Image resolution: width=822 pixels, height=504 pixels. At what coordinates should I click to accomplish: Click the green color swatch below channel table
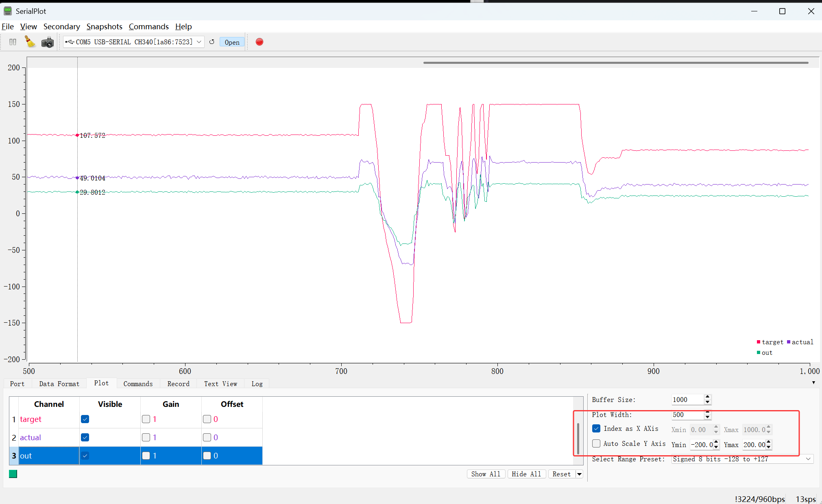(13, 474)
